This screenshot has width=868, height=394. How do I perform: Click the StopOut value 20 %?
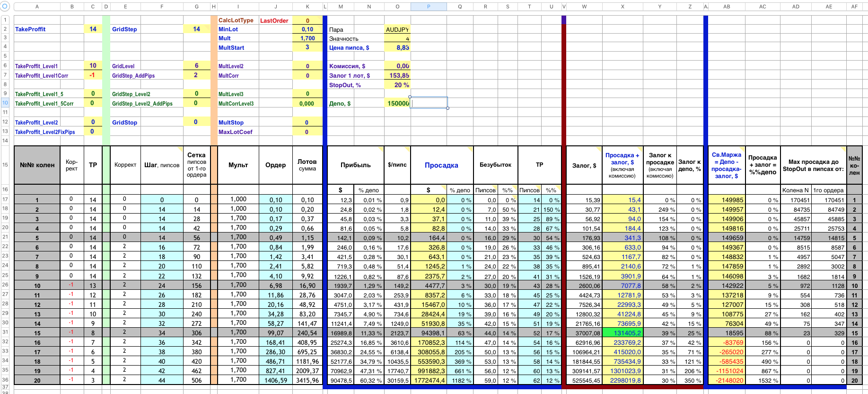397,85
